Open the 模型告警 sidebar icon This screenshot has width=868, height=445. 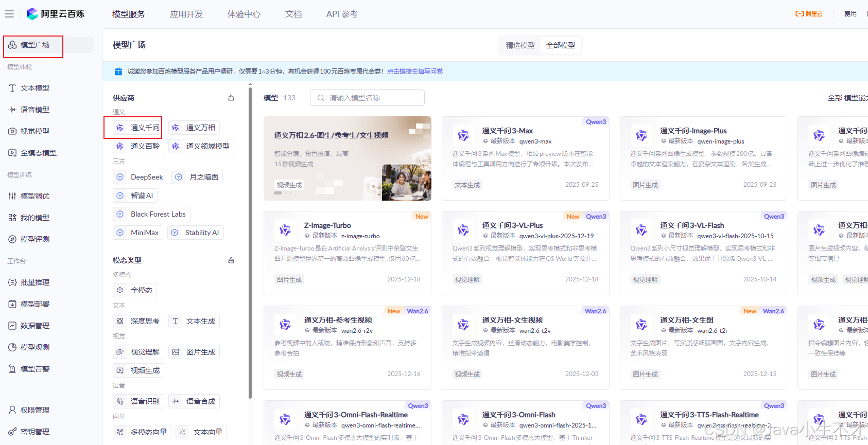12,369
